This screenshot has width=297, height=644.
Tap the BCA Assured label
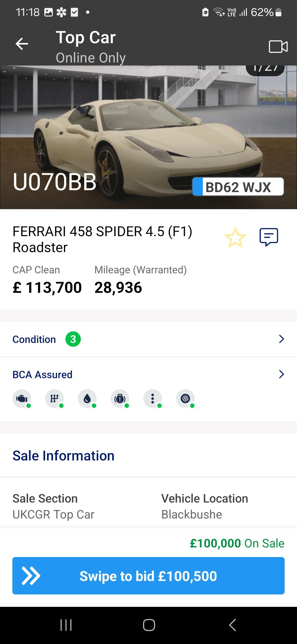point(42,375)
